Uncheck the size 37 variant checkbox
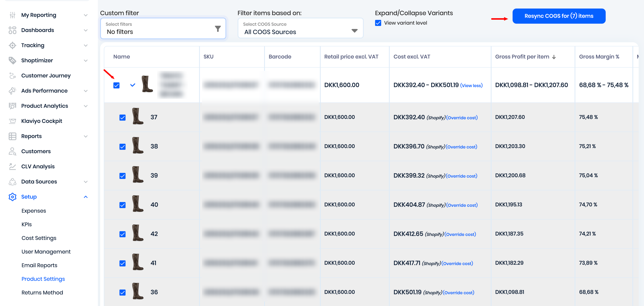 point(122,117)
